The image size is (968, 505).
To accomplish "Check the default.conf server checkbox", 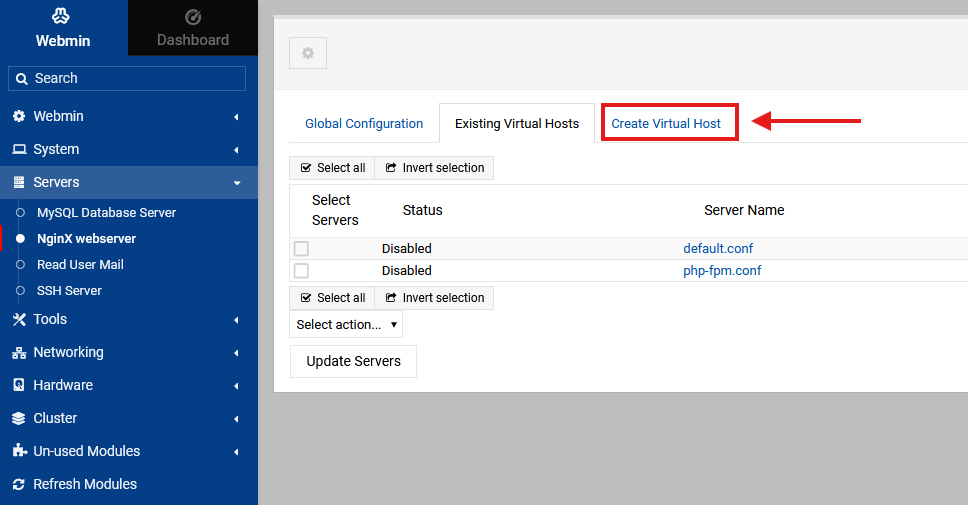I will click(301, 249).
